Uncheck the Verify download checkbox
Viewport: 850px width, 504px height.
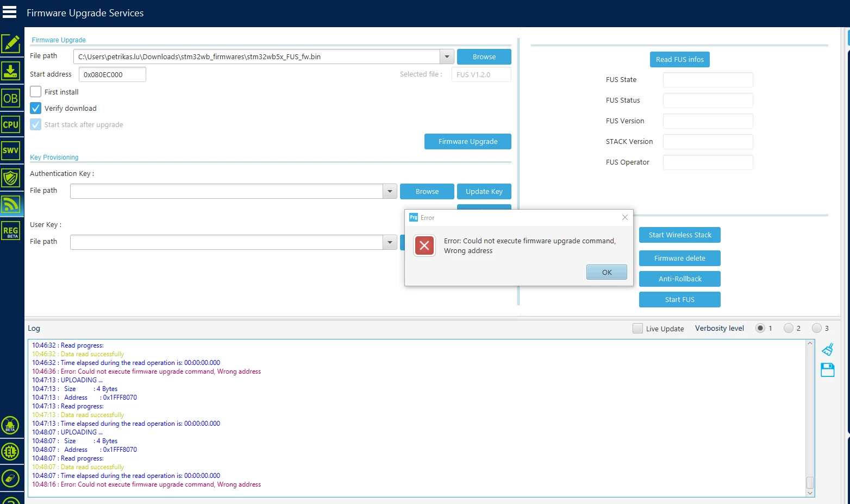pyautogui.click(x=36, y=108)
